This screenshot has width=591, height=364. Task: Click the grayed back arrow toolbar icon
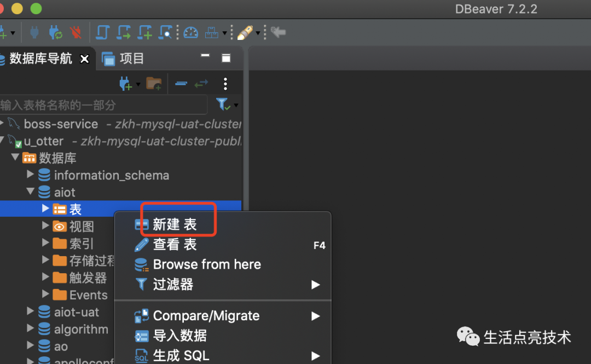coord(278,32)
